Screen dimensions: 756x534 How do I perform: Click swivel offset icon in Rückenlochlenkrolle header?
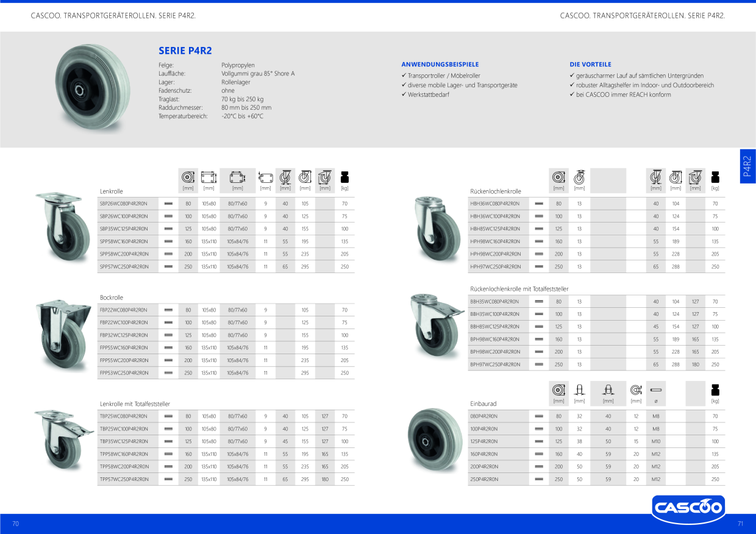pos(655,177)
